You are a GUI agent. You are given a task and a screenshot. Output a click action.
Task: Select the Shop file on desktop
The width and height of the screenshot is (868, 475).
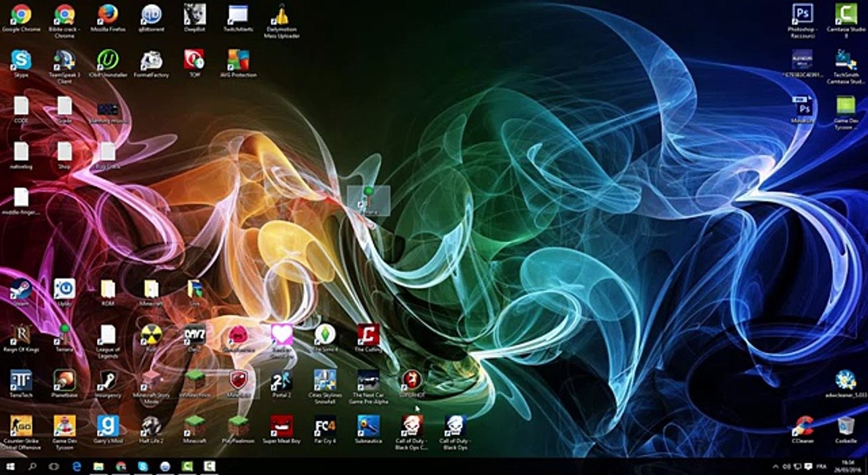pos(64,156)
